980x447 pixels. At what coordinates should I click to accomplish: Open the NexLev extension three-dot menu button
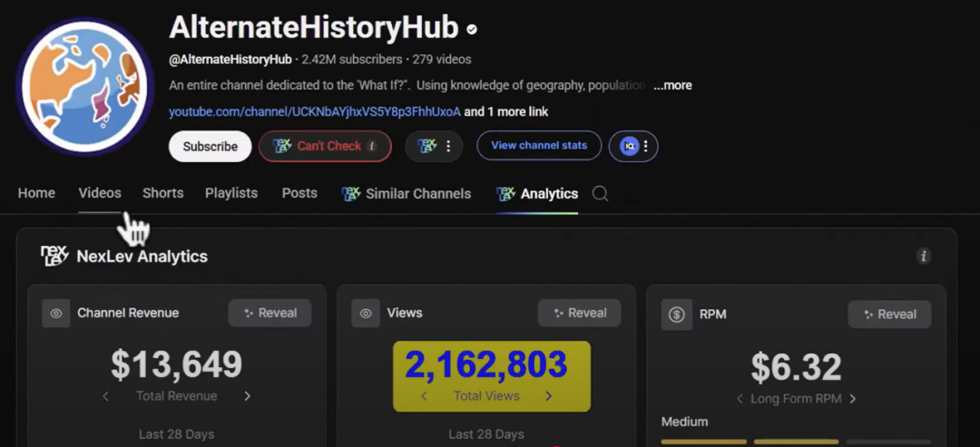coord(434,146)
